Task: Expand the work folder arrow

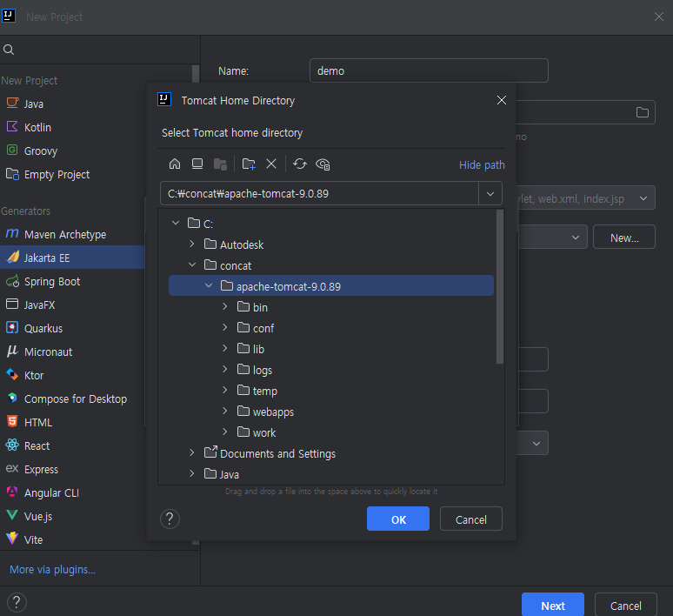Action: point(225,432)
